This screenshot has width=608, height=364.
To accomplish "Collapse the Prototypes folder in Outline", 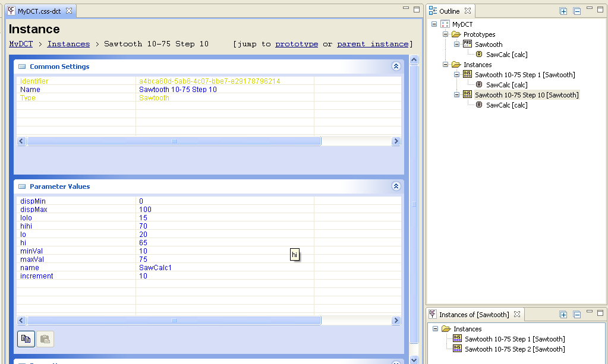I will point(445,34).
